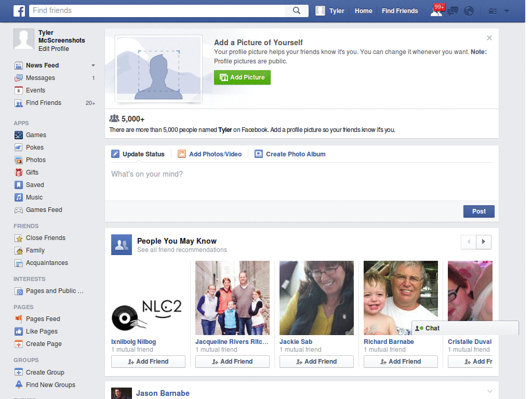Add Jackie Sab as friend
The height and width of the screenshot is (399, 532).
point(316,362)
